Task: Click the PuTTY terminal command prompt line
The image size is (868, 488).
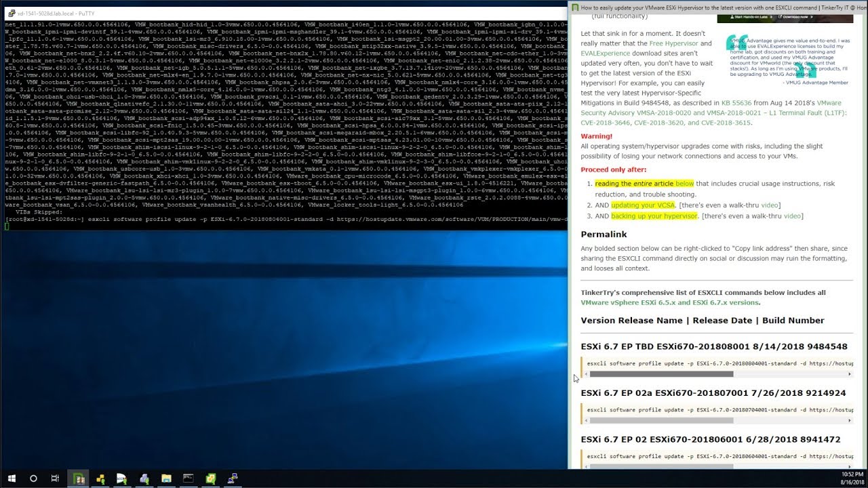Action: coord(285,220)
